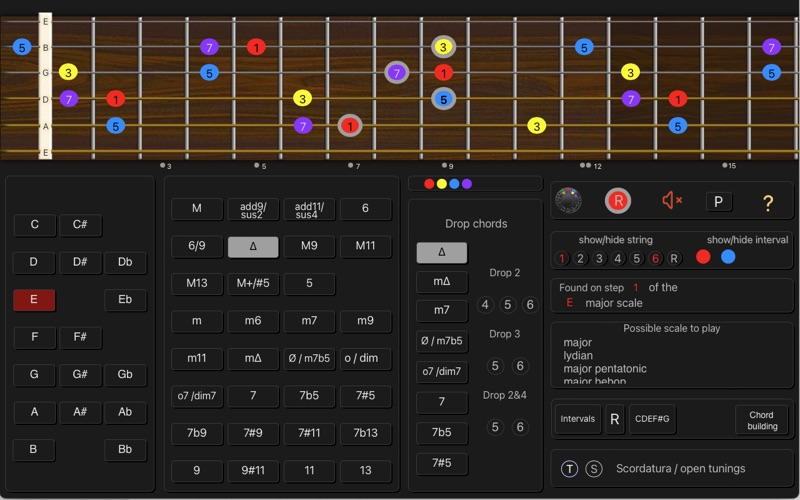Choose the M+/#5 chord type

253,283
